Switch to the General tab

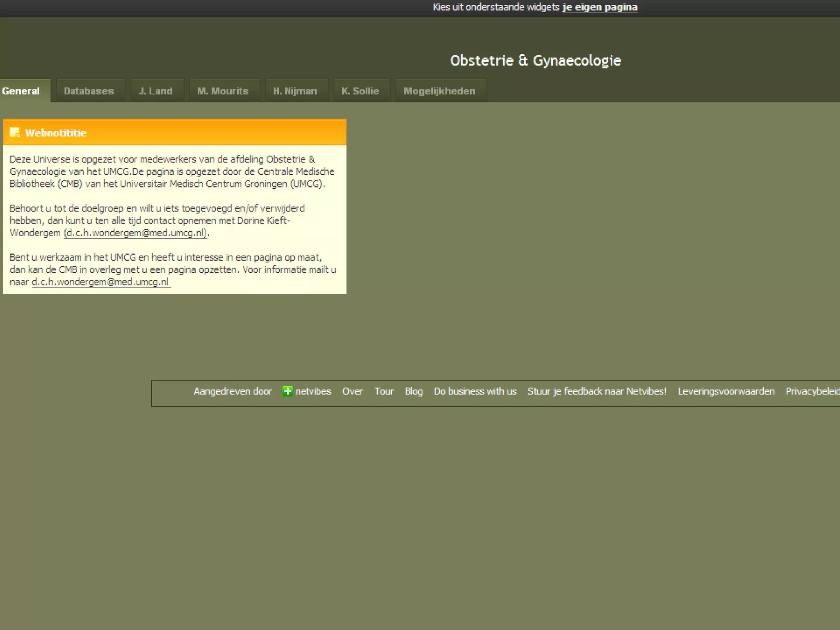[21, 91]
